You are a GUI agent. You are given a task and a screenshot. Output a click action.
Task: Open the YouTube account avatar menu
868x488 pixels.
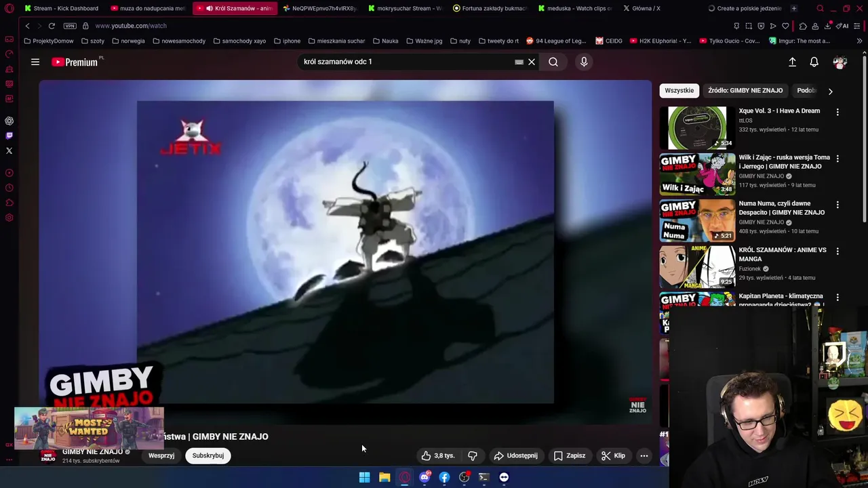coord(840,62)
